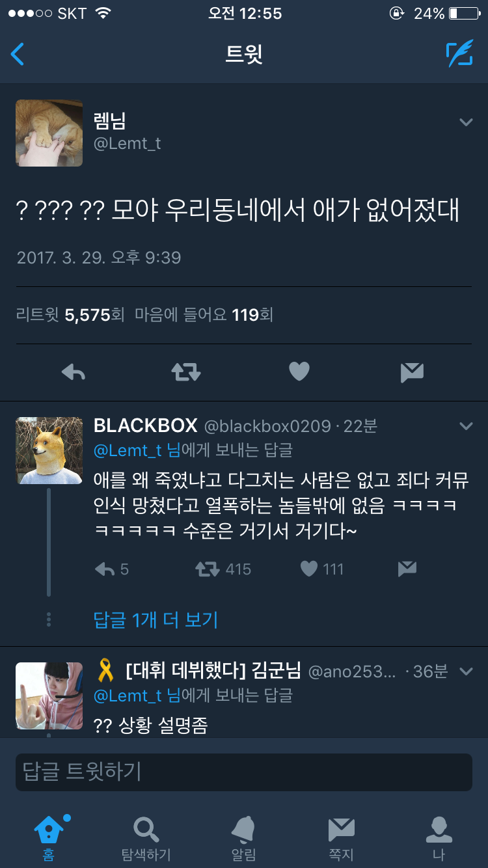Viewport: 488px width, 868px height.
Task: Like BLACKBOX's reply with 111 likes
Action: click(x=309, y=569)
